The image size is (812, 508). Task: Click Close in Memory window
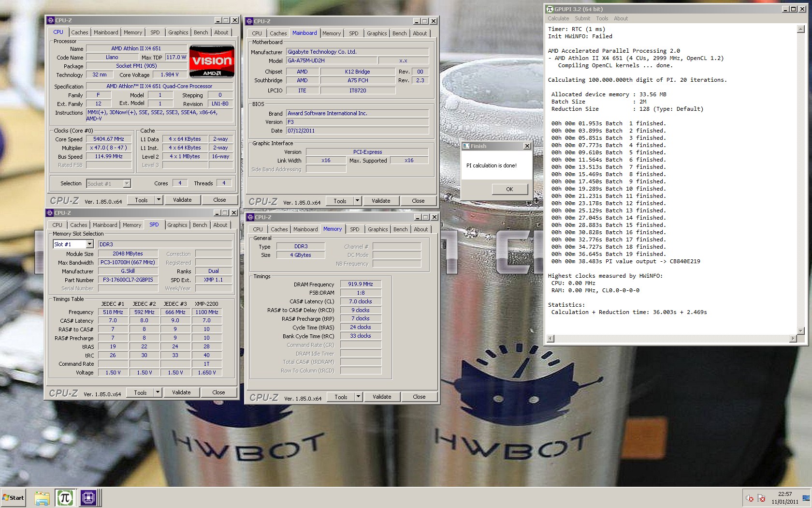(x=419, y=397)
